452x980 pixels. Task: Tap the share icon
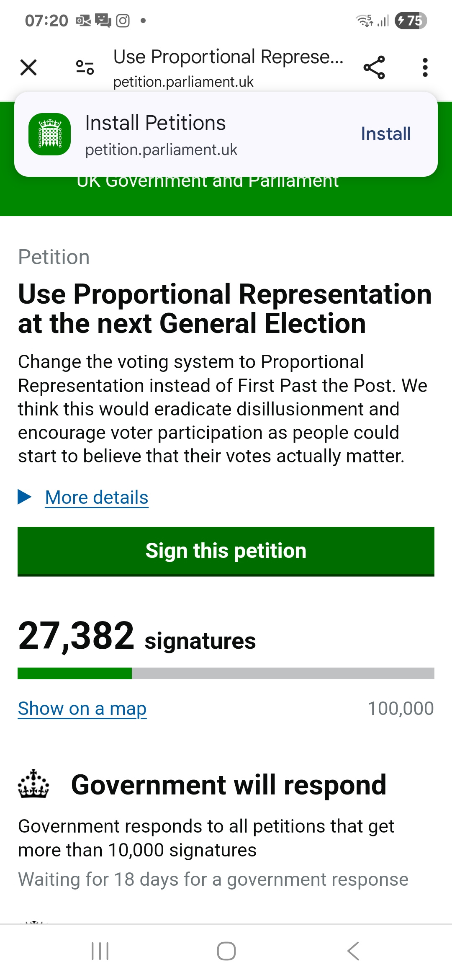[374, 67]
